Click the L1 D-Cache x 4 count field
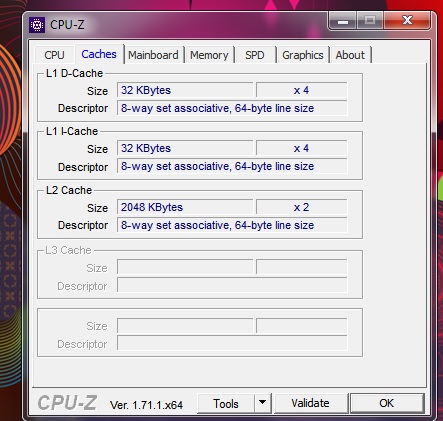 [x=302, y=90]
